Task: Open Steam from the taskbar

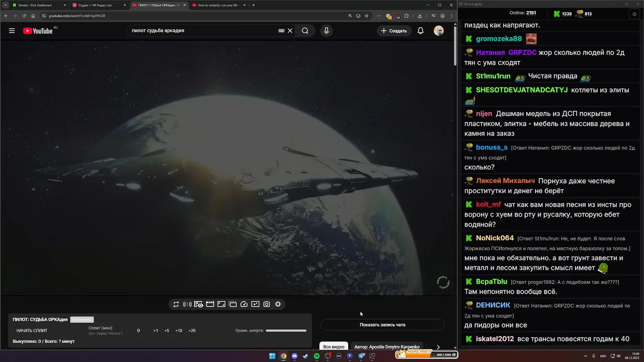Action: 305,356
